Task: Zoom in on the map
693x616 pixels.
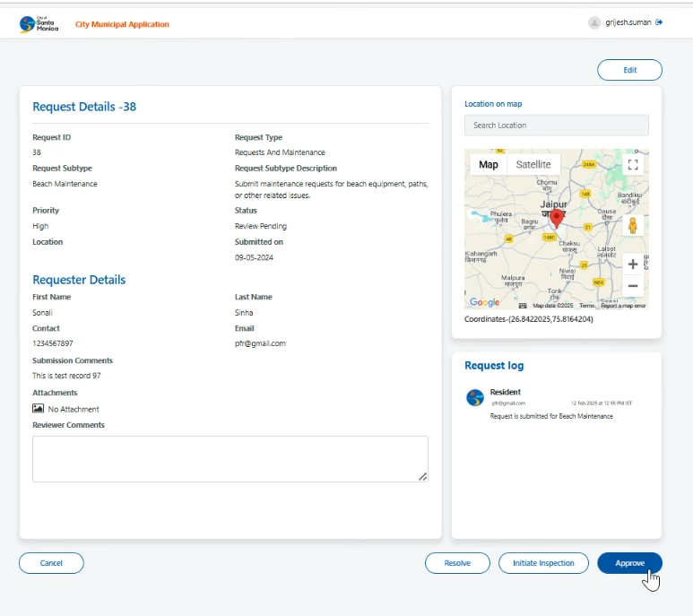Action: point(633,265)
